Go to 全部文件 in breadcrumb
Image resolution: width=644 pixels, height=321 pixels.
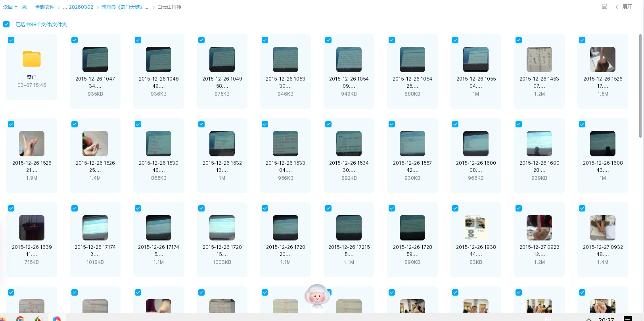point(45,7)
